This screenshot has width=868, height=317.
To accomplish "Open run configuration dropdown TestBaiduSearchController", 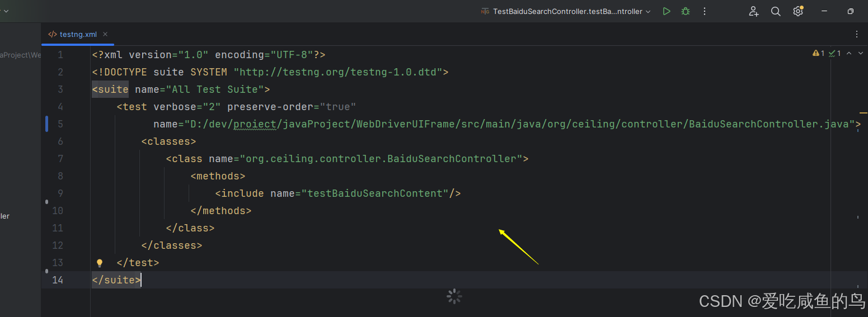I will point(566,11).
